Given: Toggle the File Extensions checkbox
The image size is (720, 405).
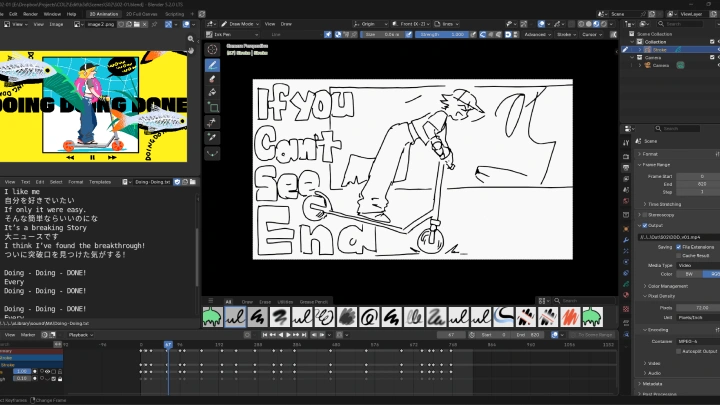Looking at the screenshot, I should [679, 247].
